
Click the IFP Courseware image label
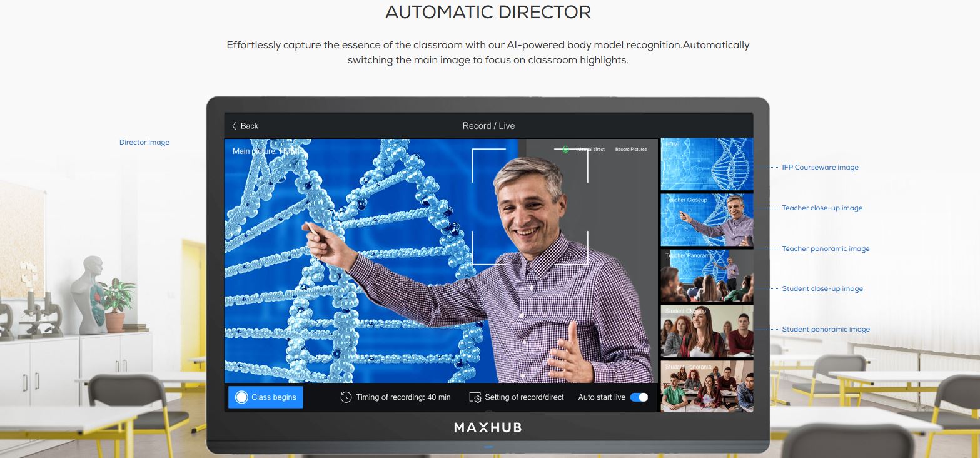[x=820, y=168]
